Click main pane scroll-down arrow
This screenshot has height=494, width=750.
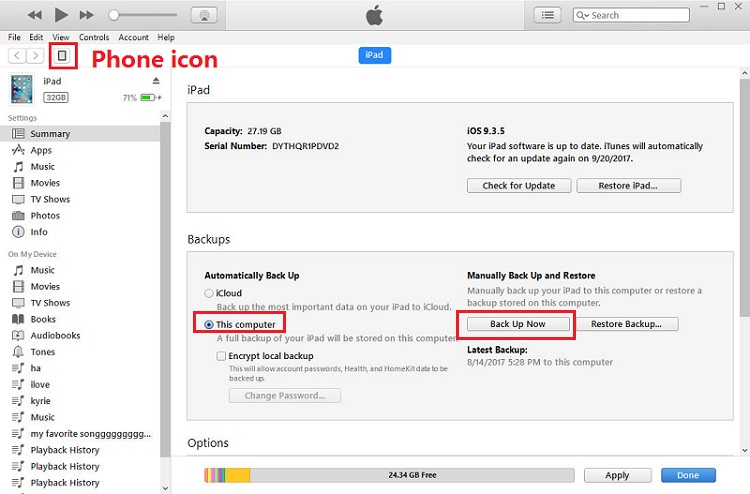(744, 450)
